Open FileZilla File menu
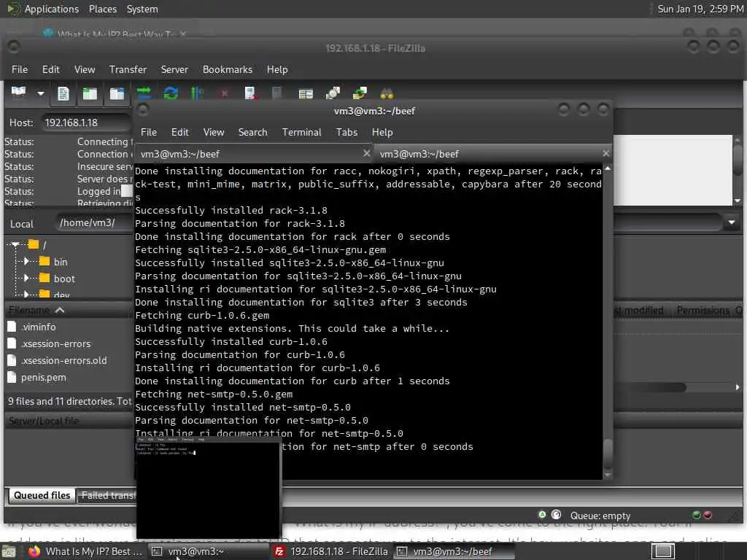The width and height of the screenshot is (747, 560). [x=20, y=69]
